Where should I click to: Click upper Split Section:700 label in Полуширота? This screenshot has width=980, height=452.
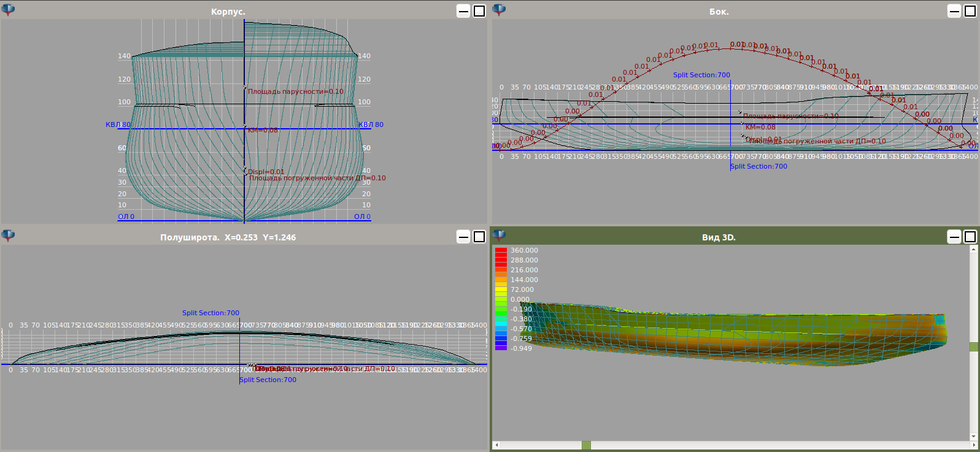[x=210, y=313]
